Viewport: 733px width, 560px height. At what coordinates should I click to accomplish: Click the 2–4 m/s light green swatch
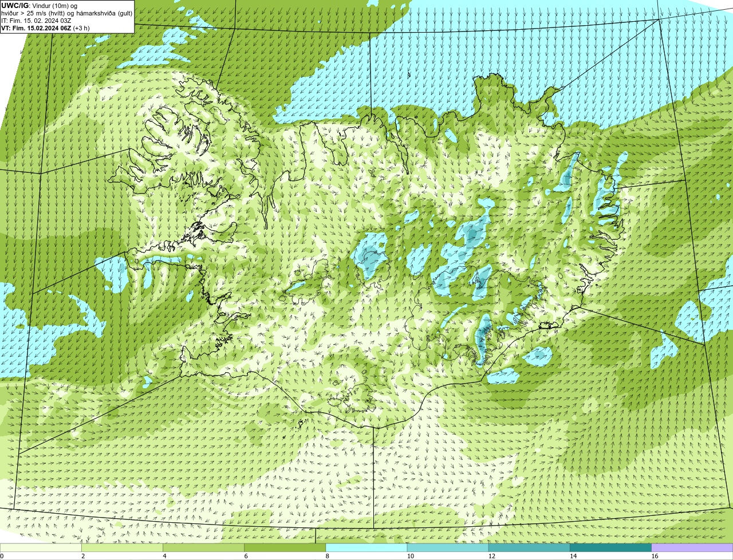pos(122,547)
